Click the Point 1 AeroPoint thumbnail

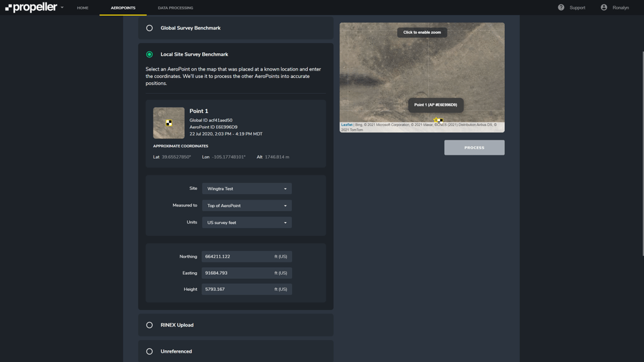(x=168, y=123)
